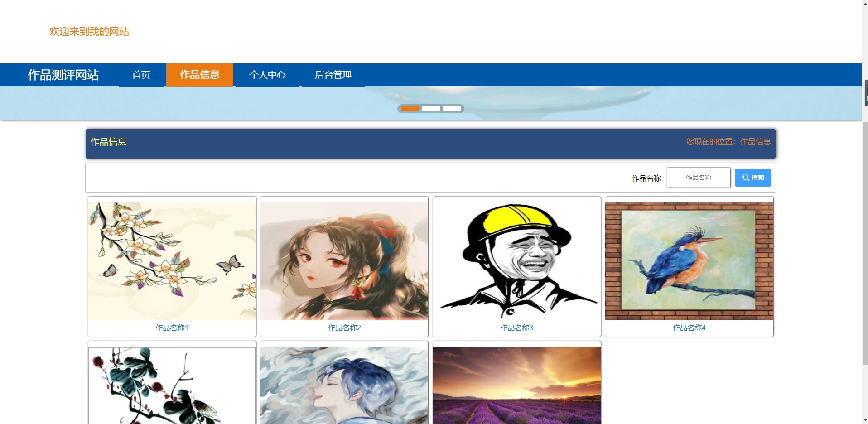Click the 作品名称4 title link
This screenshot has width=868, height=424.
[690, 328]
